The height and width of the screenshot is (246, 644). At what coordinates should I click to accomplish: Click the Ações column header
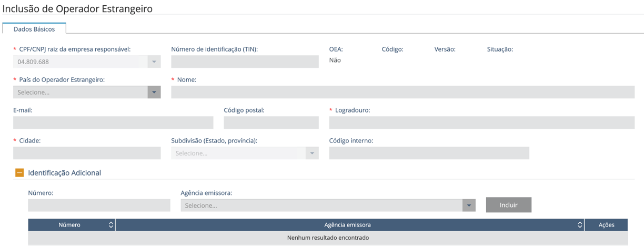[606, 225]
